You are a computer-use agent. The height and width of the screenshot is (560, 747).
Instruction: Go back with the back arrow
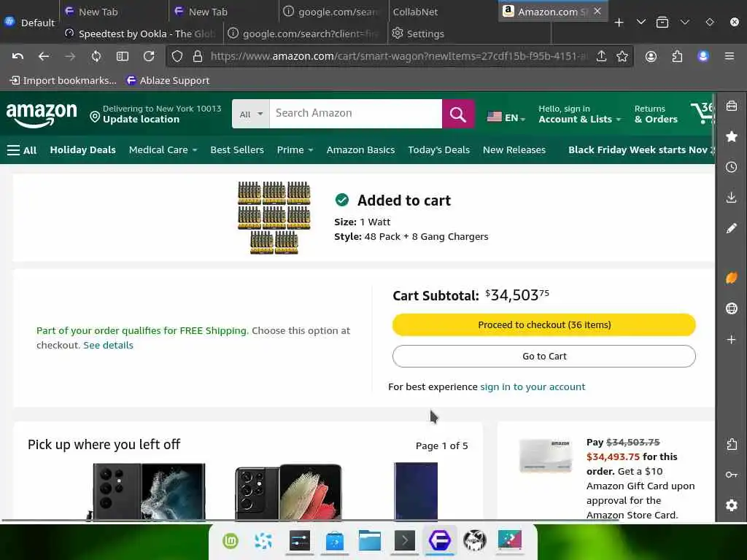click(44, 56)
